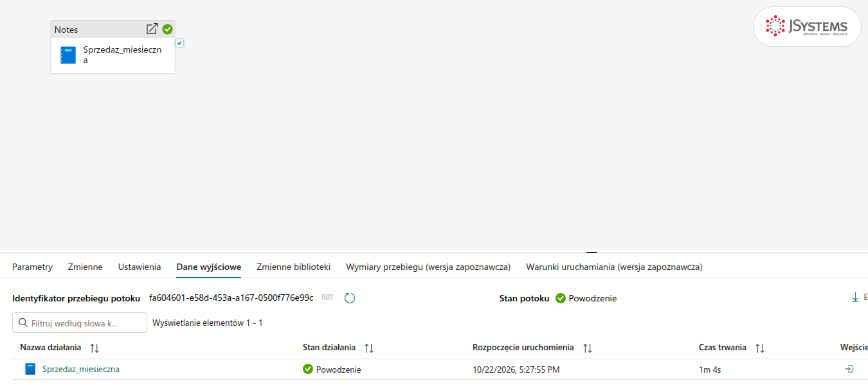Click the Stan potoku label
Viewport: 868px width, 392px height.
coord(525,298)
